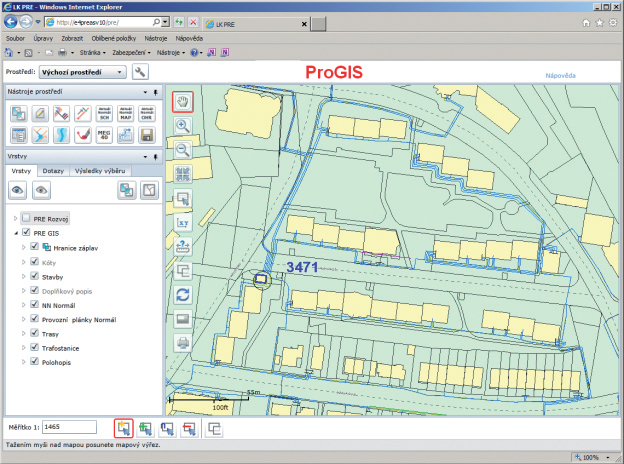Click the floppy disk save icon
624x464 pixels.
[147, 135]
